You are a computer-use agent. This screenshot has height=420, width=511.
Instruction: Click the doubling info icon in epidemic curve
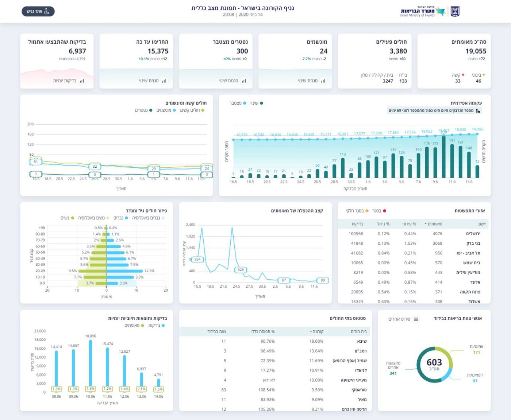click(x=478, y=110)
